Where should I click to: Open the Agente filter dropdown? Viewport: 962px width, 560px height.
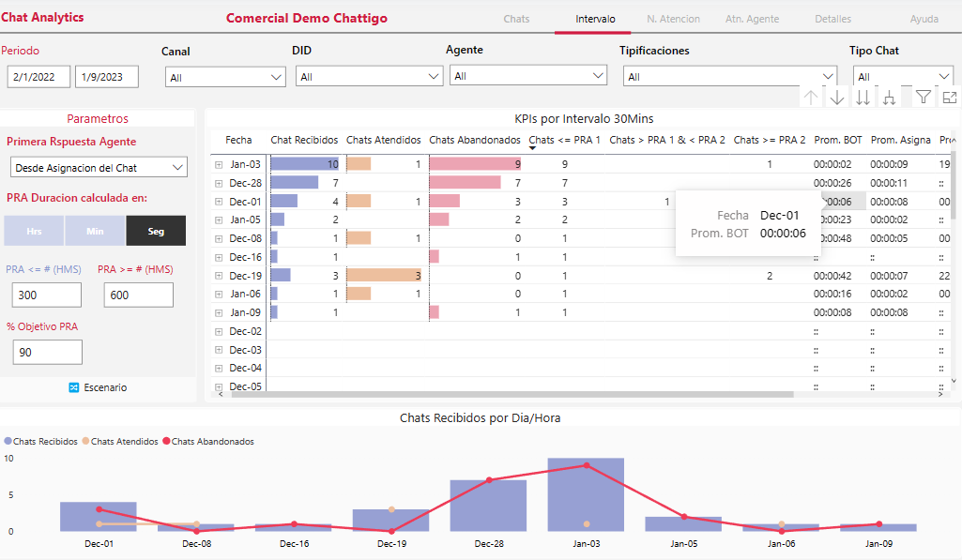click(528, 76)
